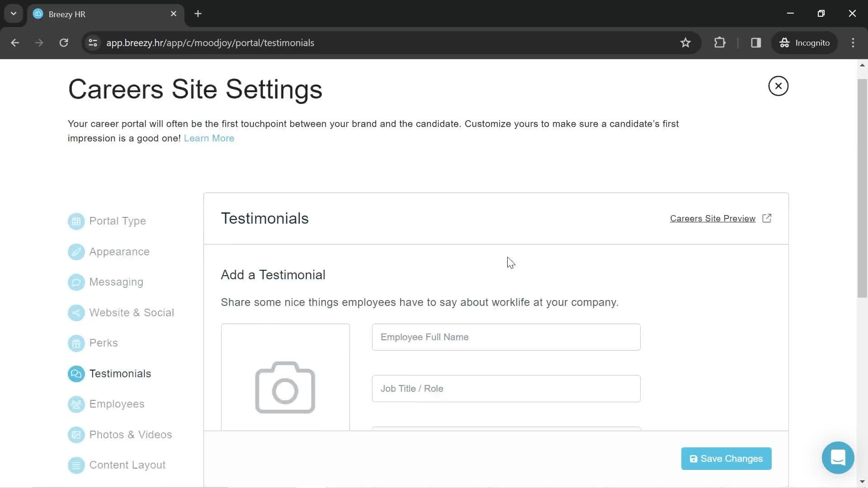Click the Employees sidebar icon
The image size is (868, 488).
click(75, 404)
